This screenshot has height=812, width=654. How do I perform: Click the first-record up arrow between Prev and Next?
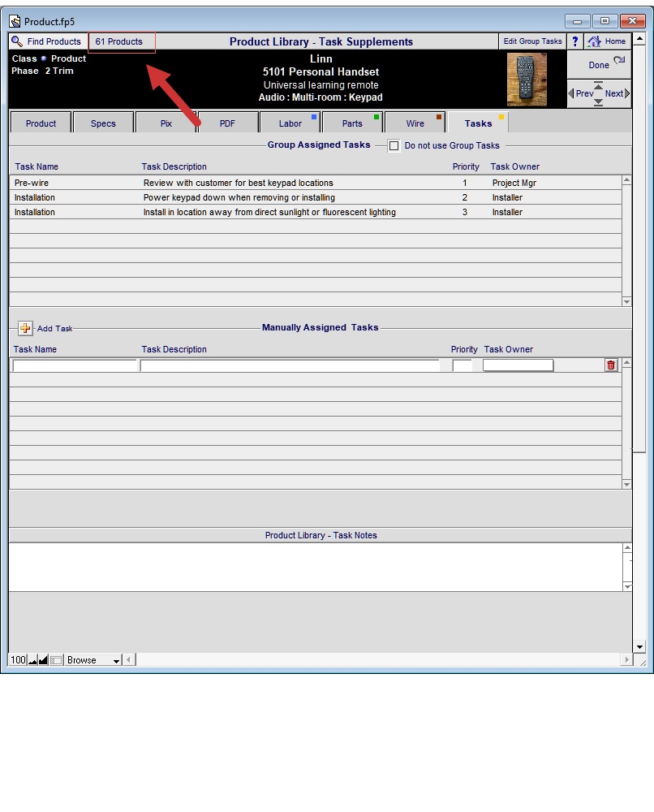tap(599, 85)
